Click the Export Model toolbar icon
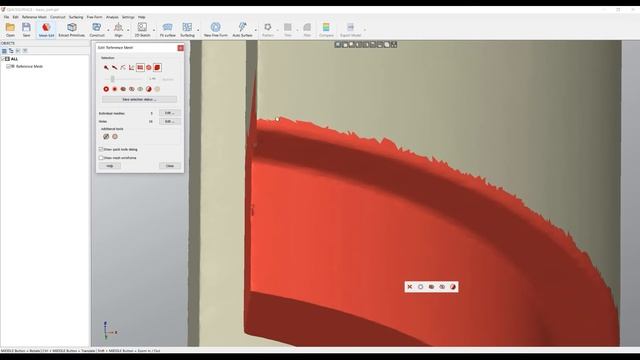This screenshot has height=360, width=640. pos(350,27)
